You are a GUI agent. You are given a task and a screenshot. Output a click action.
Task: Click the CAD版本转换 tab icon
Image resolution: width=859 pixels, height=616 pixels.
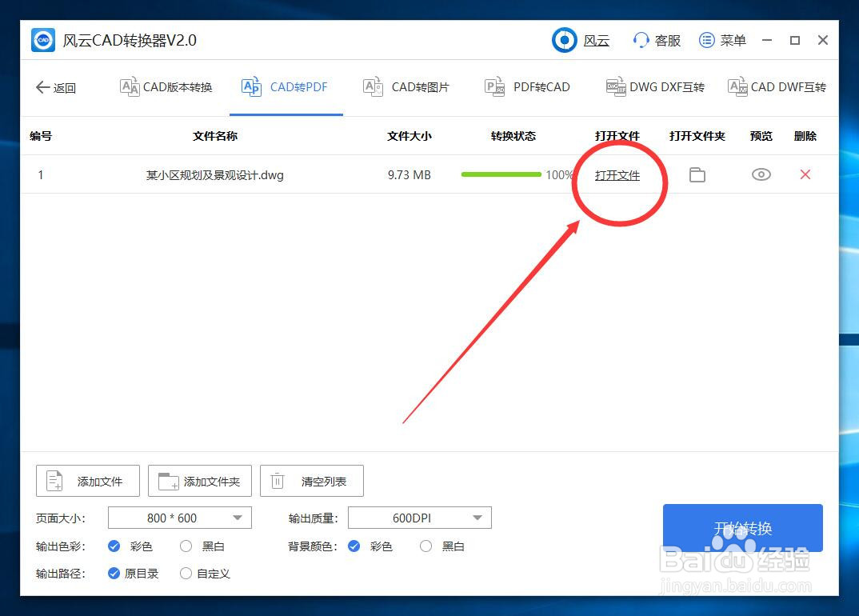(130, 86)
